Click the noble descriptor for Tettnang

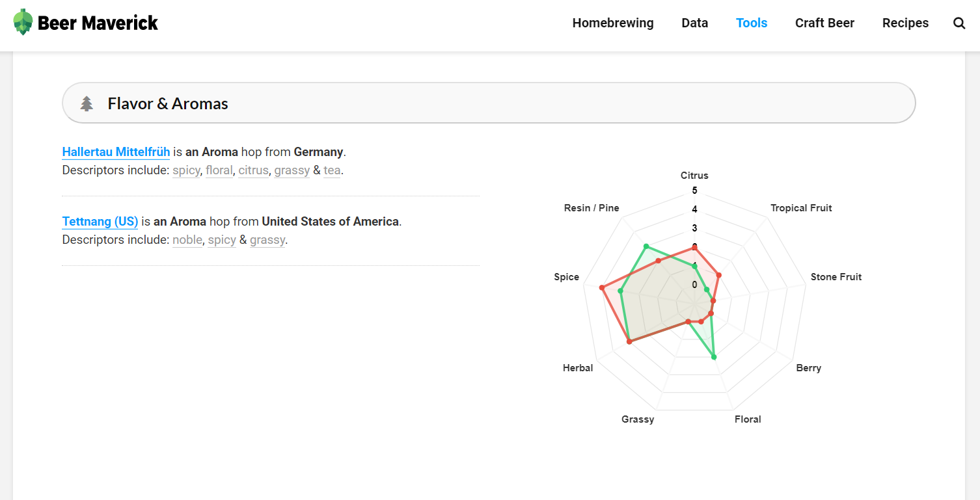187,239
